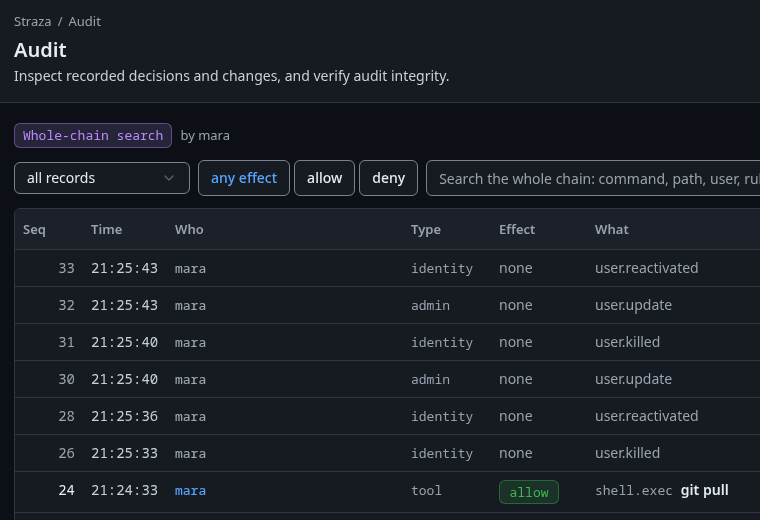
Task: Click 'mara' in row 33
Action: [x=190, y=268]
